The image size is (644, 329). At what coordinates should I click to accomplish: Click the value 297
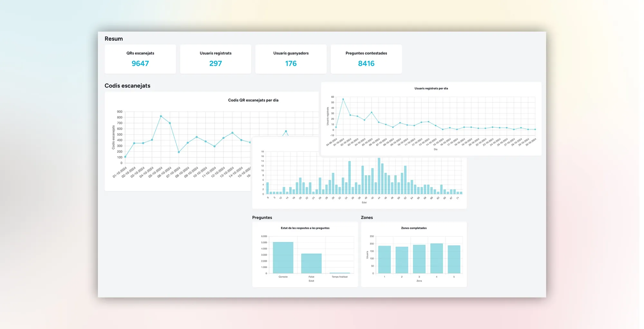click(215, 63)
